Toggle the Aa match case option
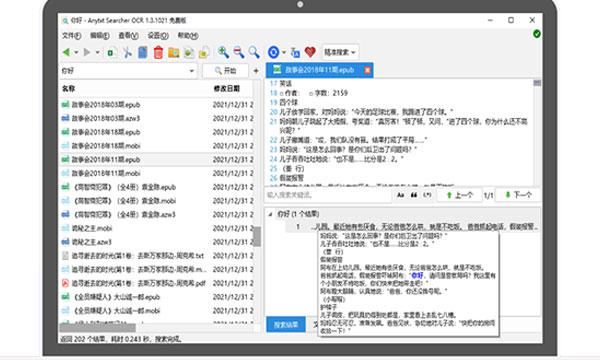The width and height of the screenshot is (600, 360). 400,195
